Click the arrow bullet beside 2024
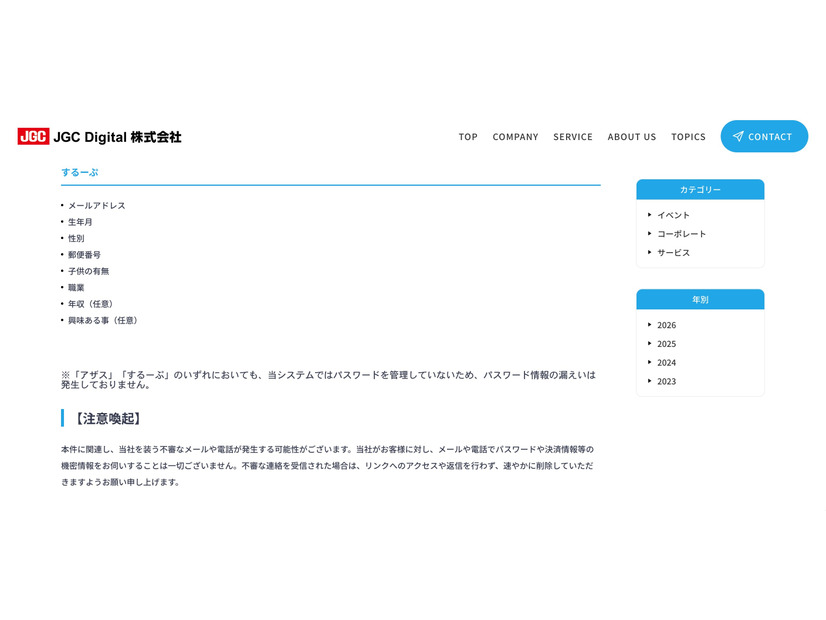The image size is (826, 620). click(650, 362)
